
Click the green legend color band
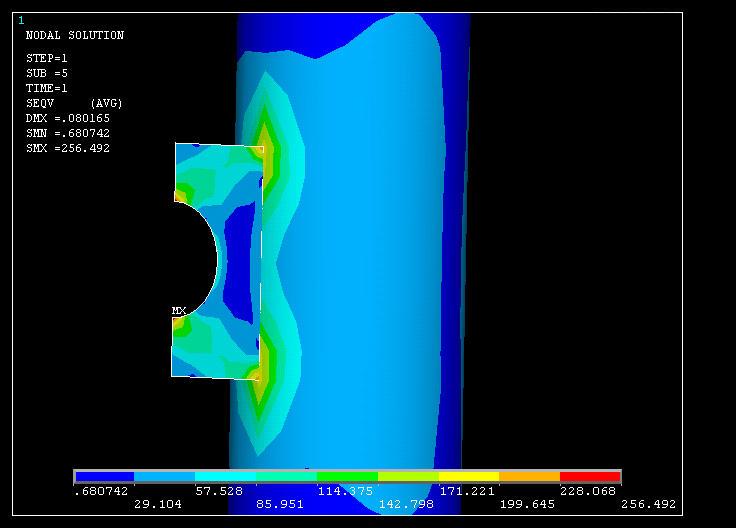point(347,476)
